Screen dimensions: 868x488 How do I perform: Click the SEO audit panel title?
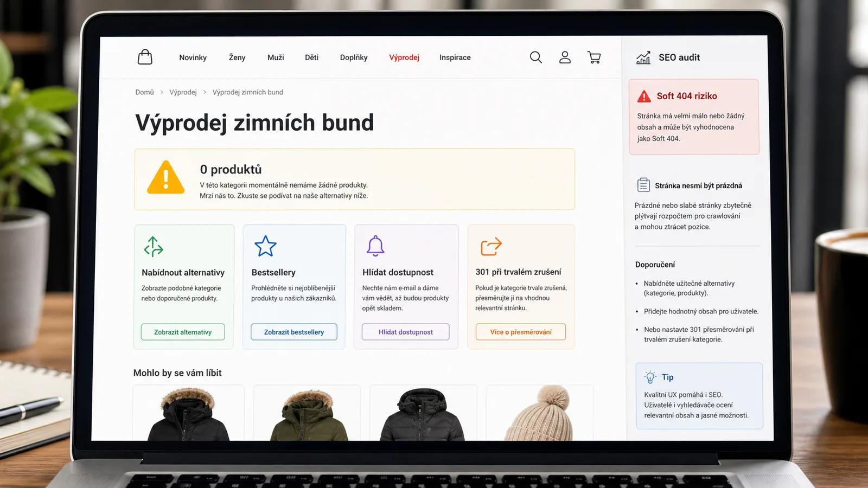679,57
